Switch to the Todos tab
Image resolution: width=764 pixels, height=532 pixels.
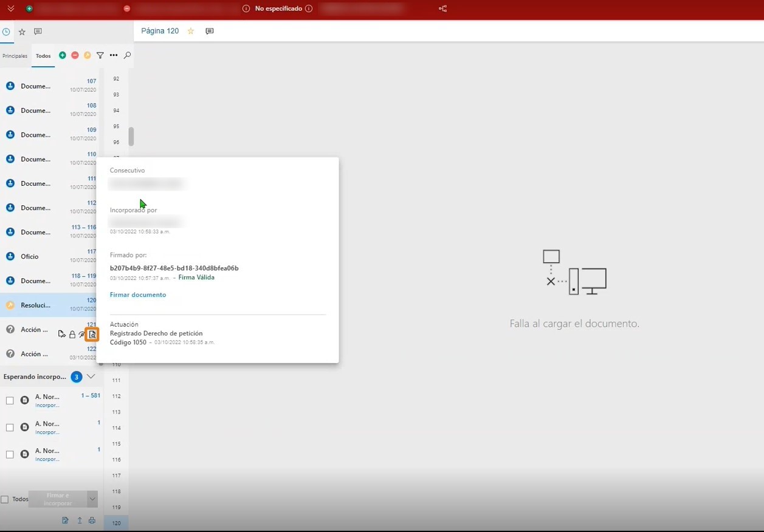pyautogui.click(x=43, y=56)
